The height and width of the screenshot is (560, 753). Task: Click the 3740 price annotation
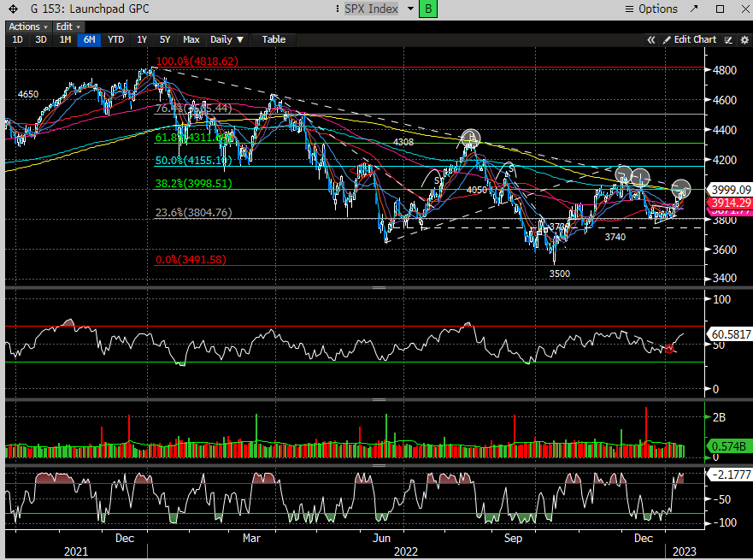point(615,237)
